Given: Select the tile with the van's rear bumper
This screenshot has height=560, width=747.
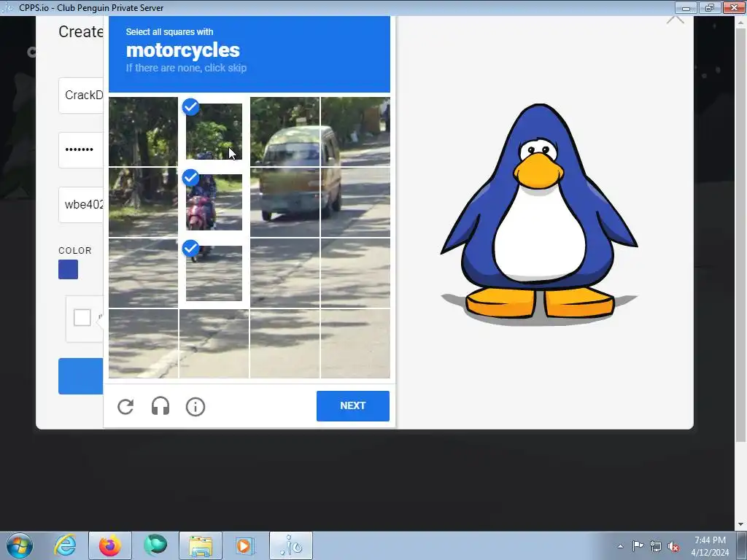Looking at the screenshot, I should pyautogui.click(x=285, y=203).
